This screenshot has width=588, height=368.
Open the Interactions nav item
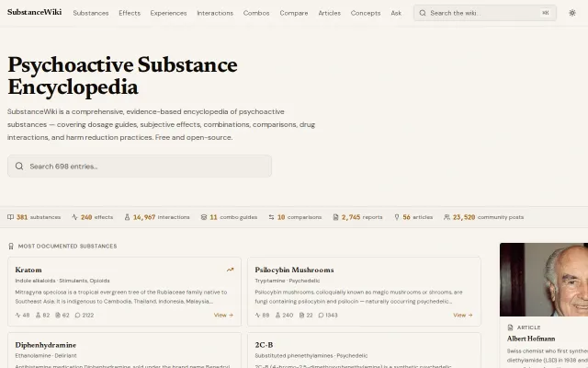pos(215,13)
